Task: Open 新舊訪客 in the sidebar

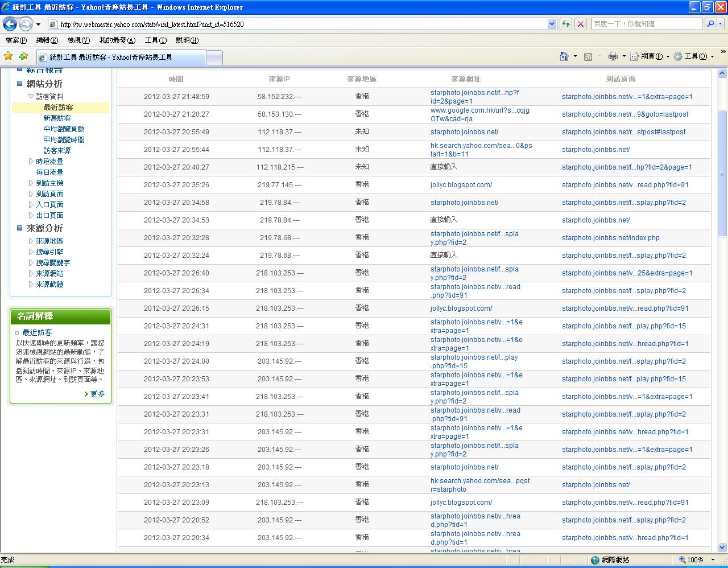Action: 57,118
